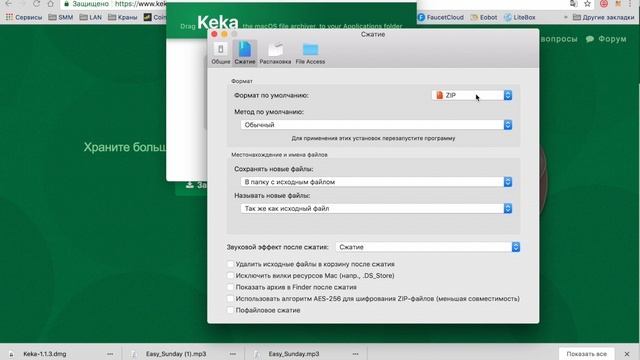Select the Сжатие preferences tab
This screenshot has width=640, height=360.
[245, 53]
